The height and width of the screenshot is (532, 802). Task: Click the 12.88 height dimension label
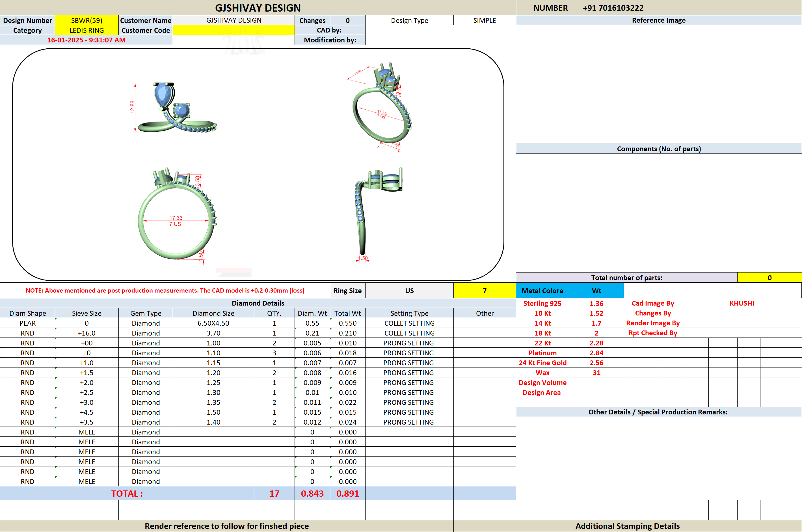132,107
